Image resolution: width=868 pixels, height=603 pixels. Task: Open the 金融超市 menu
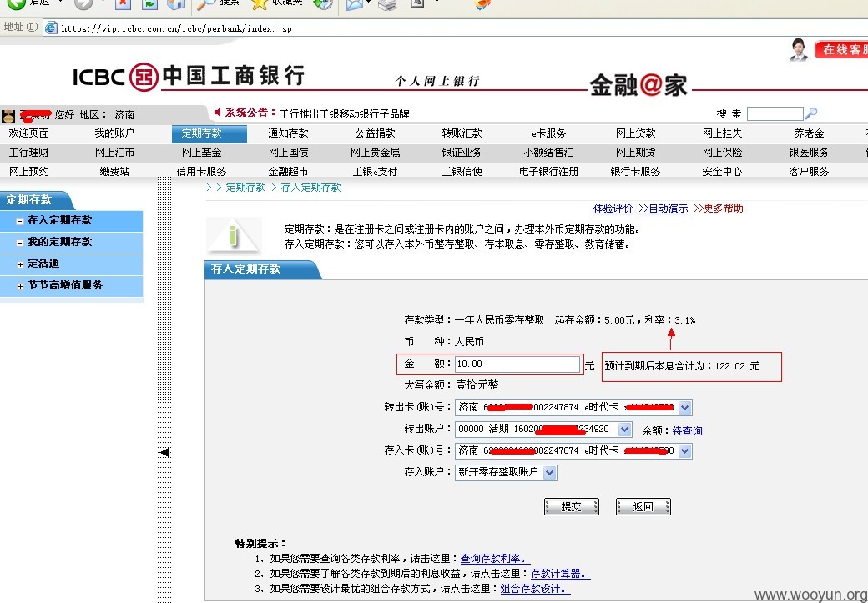pyautogui.click(x=289, y=172)
